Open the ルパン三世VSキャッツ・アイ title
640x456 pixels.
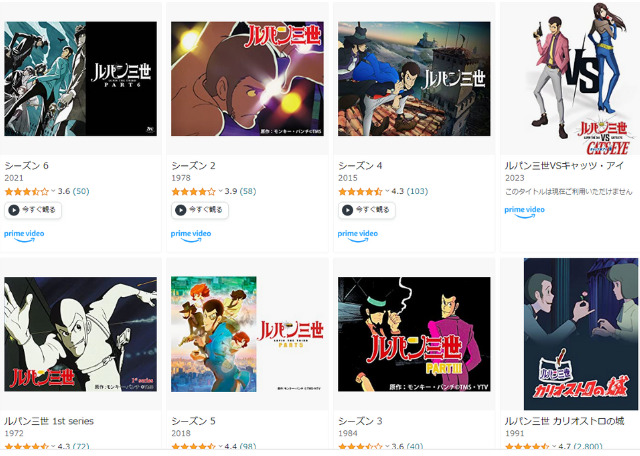pos(564,165)
